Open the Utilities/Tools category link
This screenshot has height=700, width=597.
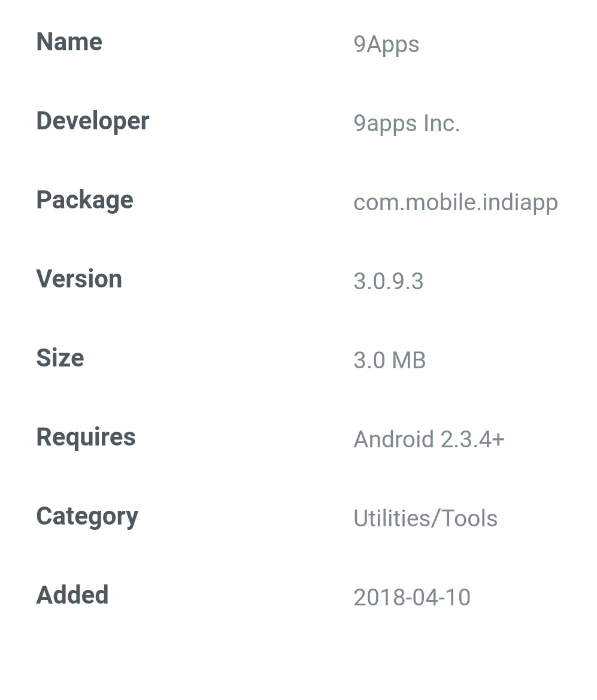[426, 519]
